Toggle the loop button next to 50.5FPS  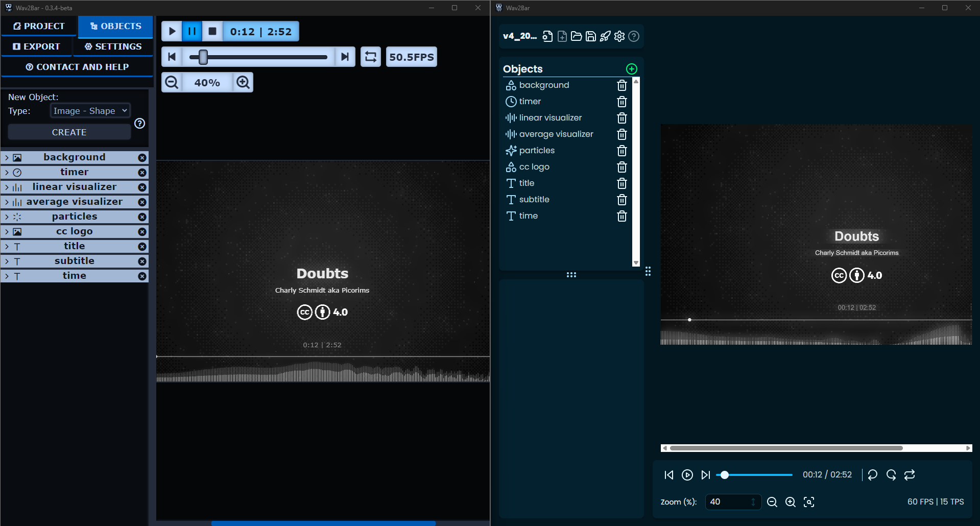(371, 57)
